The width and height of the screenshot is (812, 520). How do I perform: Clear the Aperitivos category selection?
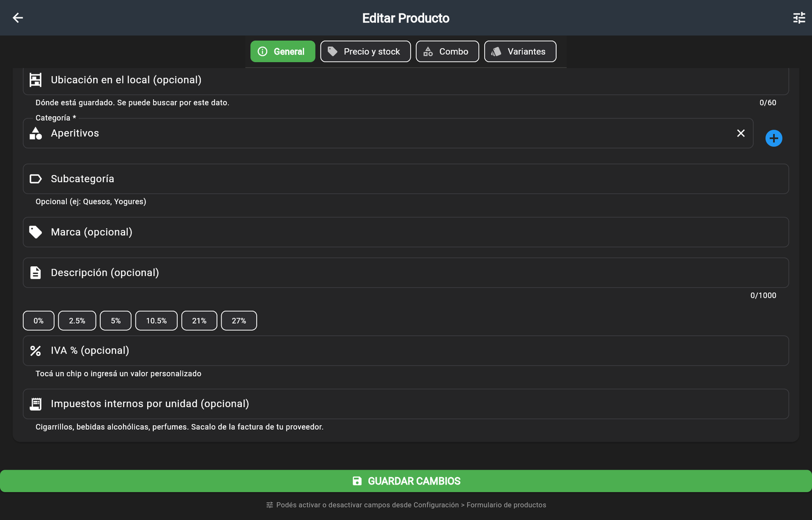[x=741, y=133]
